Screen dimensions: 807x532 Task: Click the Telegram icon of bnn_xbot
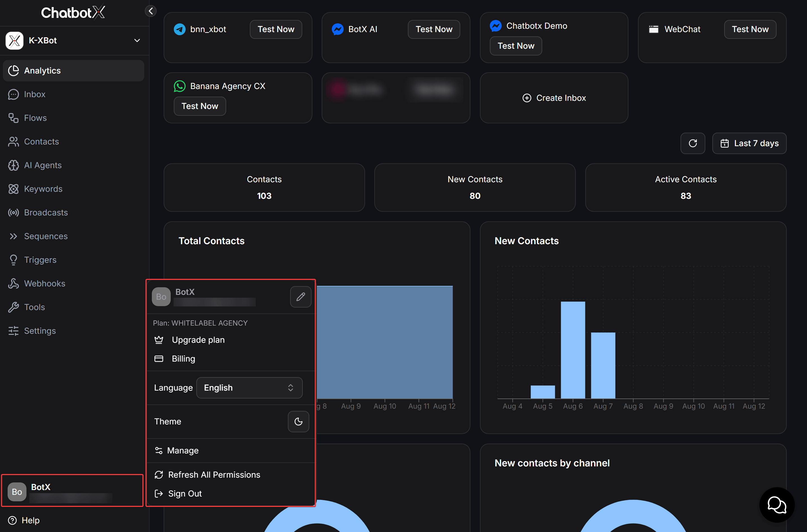pos(179,29)
